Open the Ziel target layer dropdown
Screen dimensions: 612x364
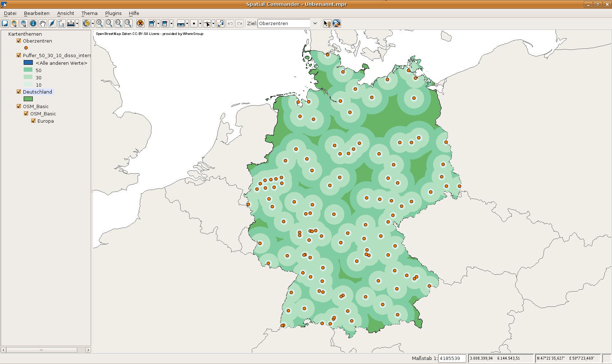coord(315,24)
